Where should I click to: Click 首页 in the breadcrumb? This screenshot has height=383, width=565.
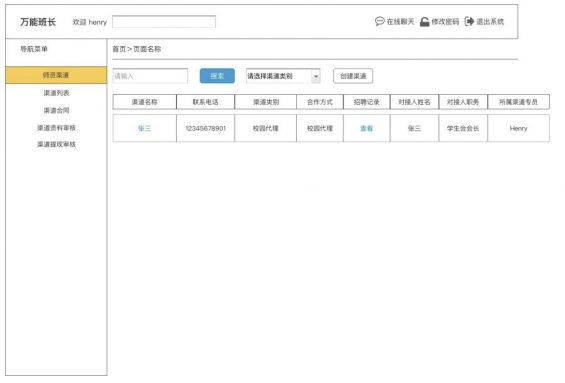point(119,49)
